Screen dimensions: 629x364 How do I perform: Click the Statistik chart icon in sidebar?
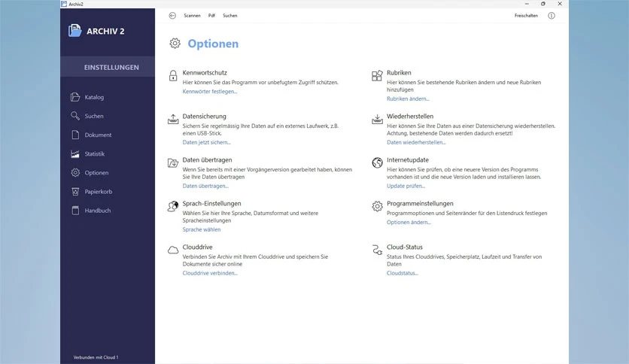click(75, 153)
